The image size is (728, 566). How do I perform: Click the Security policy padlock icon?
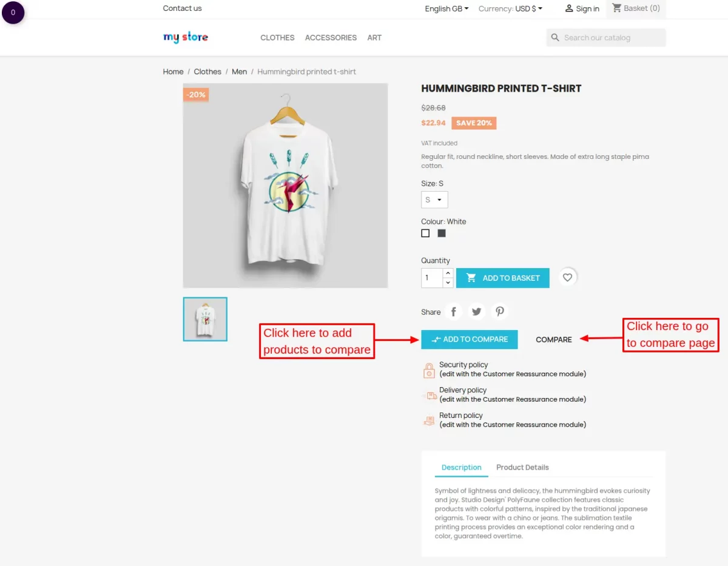pos(428,369)
